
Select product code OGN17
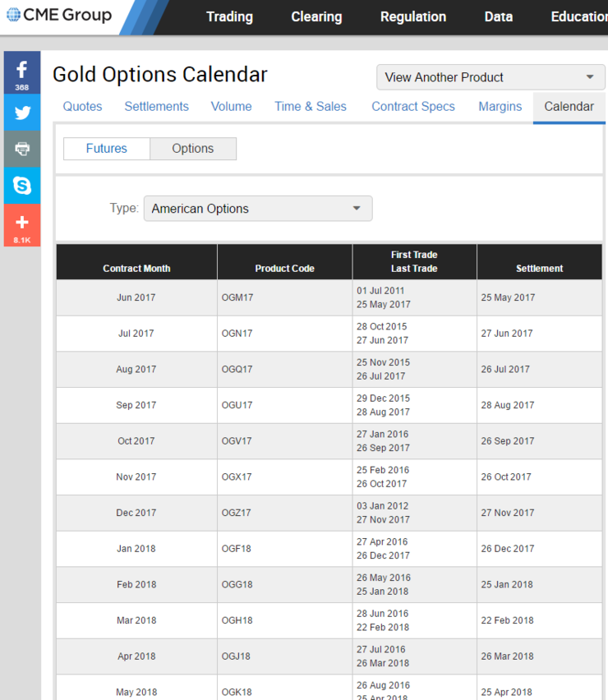click(237, 334)
